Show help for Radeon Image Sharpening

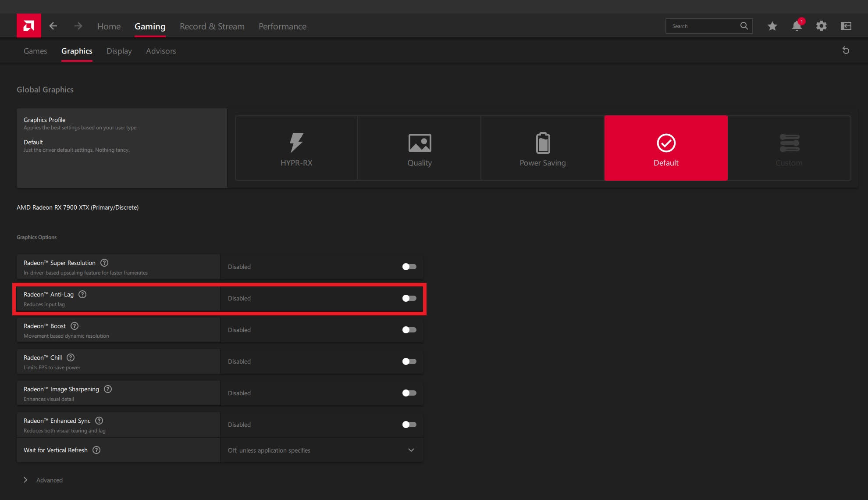click(x=108, y=389)
